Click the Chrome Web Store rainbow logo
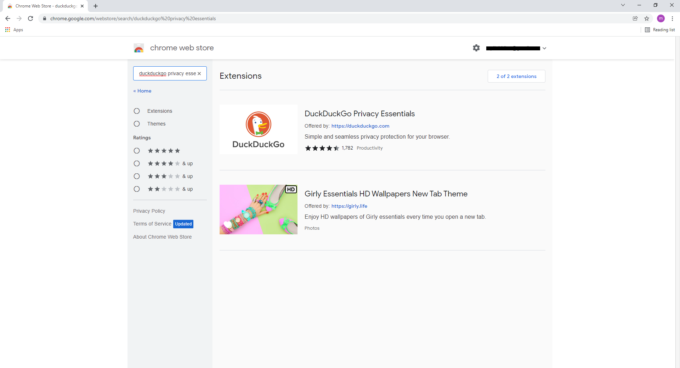The height and width of the screenshot is (368, 680). click(x=138, y=48)
